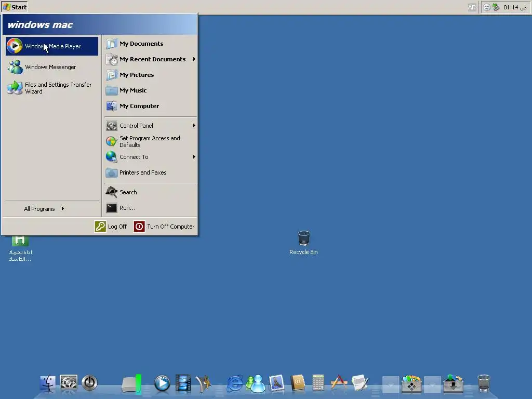Open My Computer
Viewport: 532px width, 399px height.
click(x=151, y=106)
